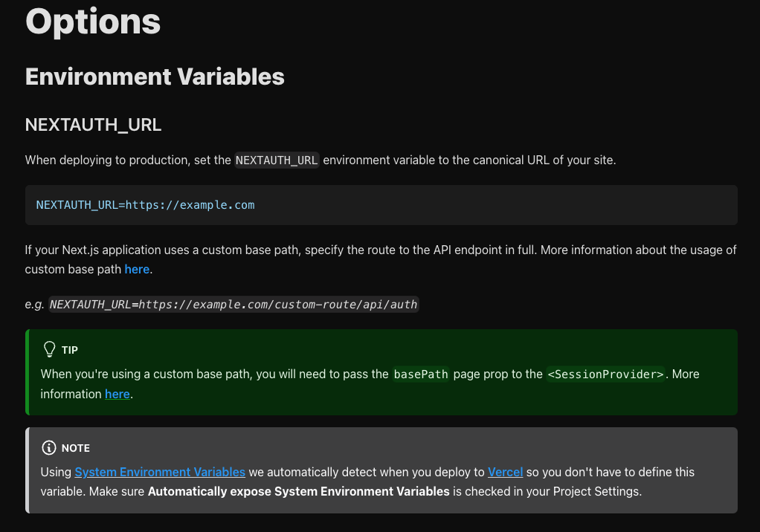Click the NOTE label text

coord(76,448)
